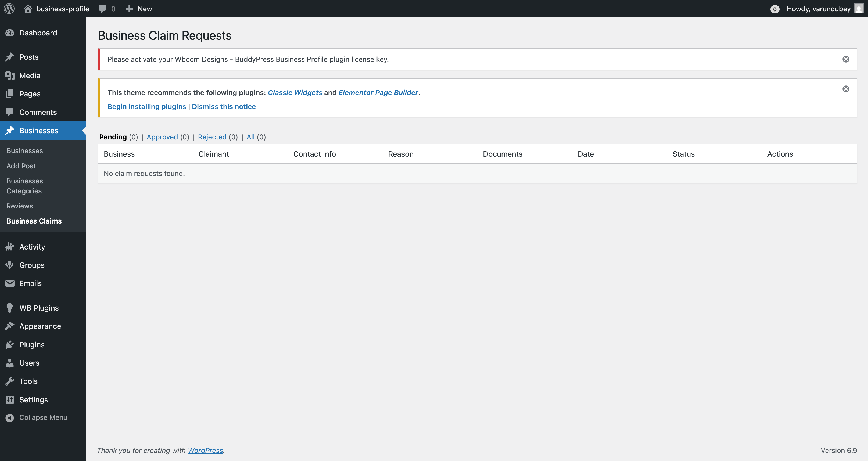Dismiss the license key activation notice
The image size is (868, 461).
pyautogui.click(x=845, y=59)
